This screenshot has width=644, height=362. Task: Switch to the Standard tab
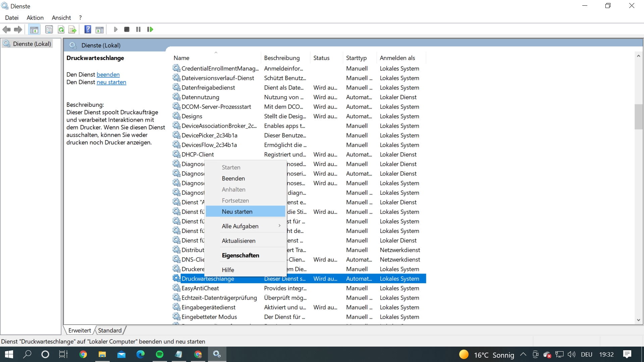[x=109, y=330]
